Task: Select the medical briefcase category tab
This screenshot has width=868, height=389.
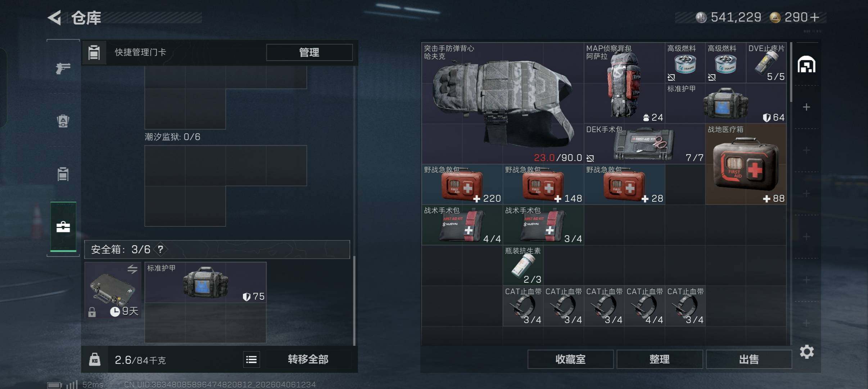Action: 63,227
